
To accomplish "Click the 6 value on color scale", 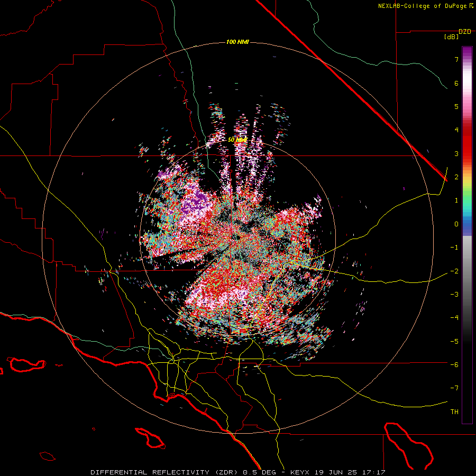I will coord(456,83).
